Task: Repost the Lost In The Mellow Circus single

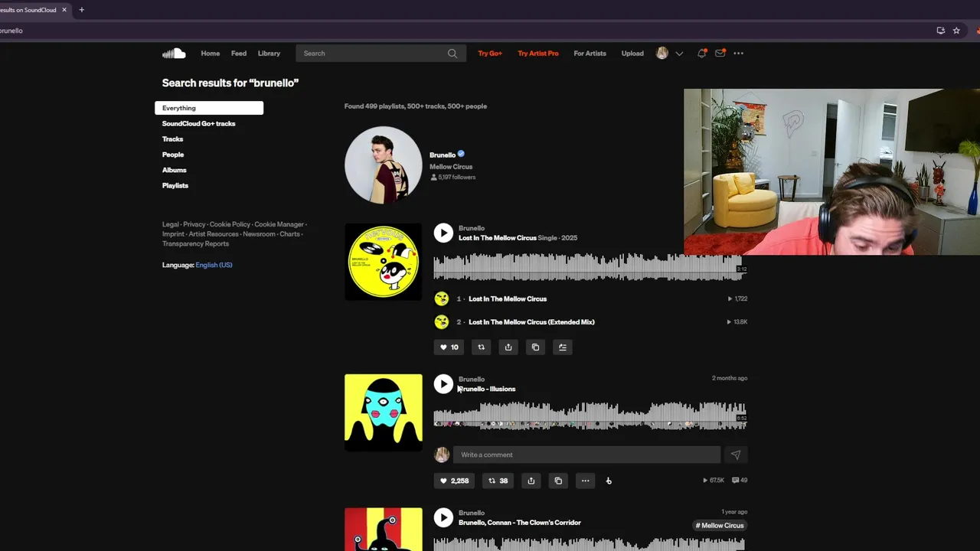Action: [x=481, y=347]
